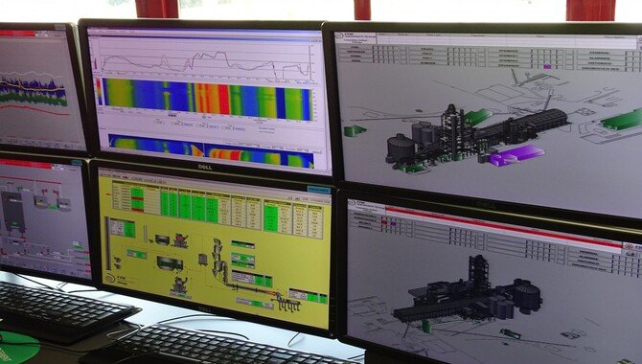Click the color scale legend beside the thermal map
Screen dimensions: 642x364
coord(99,92)
